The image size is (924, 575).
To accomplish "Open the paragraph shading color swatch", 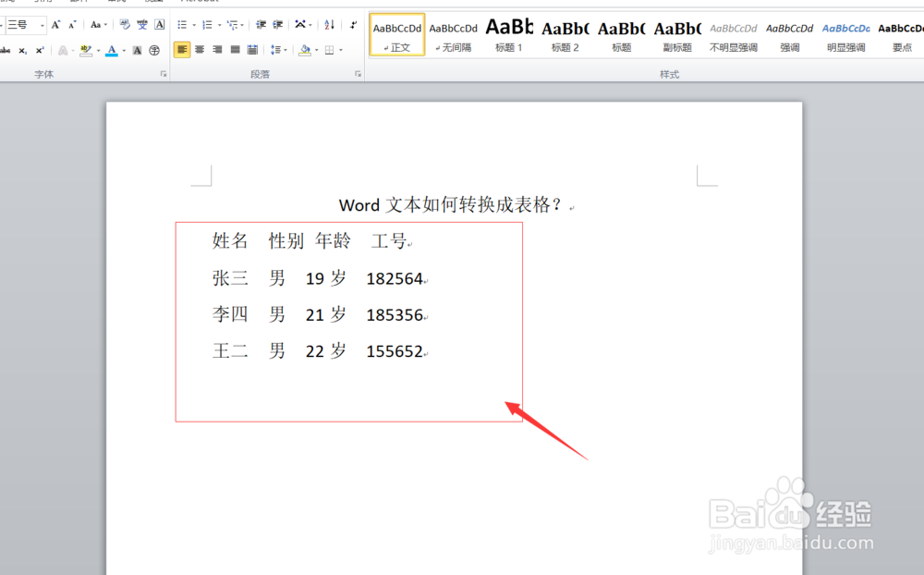I will 307,50.
